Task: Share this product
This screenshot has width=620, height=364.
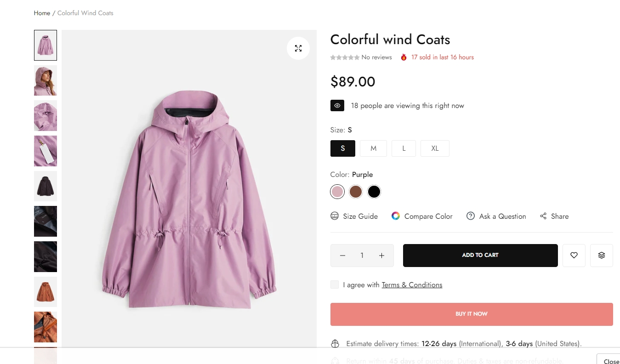Action: pyautogui.click(x=554, y=216)
